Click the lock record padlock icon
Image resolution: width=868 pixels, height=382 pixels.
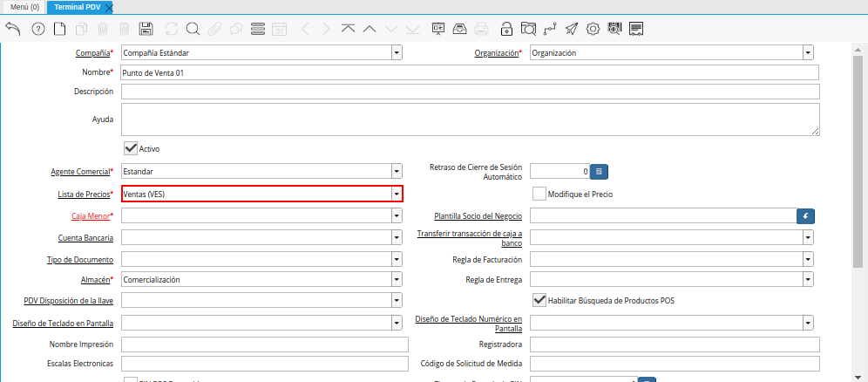pyautogui.click(x=507, y=29)
